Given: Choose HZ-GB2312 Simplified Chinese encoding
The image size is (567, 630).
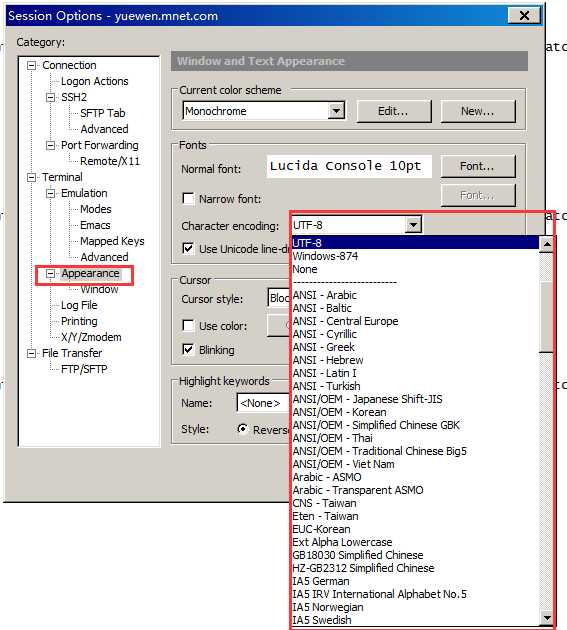Looking at the screenshot, I should click(x=415, y=568).
